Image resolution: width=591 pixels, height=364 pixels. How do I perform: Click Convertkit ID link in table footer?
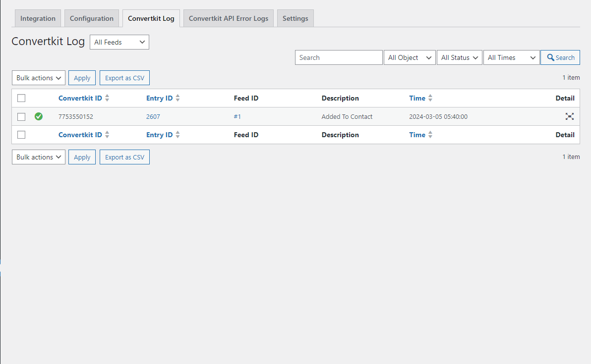80,135
